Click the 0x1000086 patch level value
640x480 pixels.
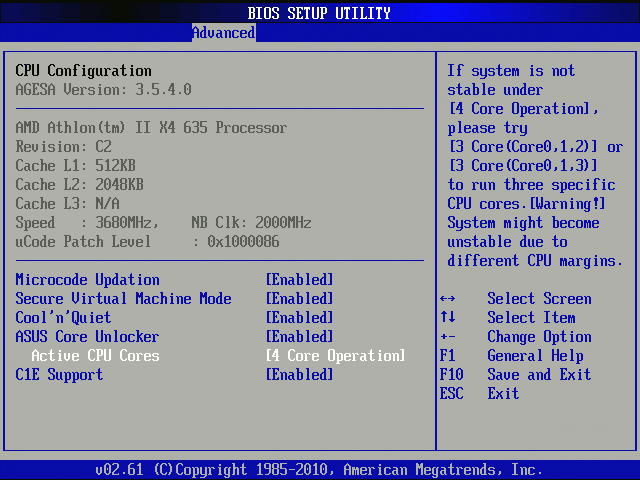[x=243, y=241]
